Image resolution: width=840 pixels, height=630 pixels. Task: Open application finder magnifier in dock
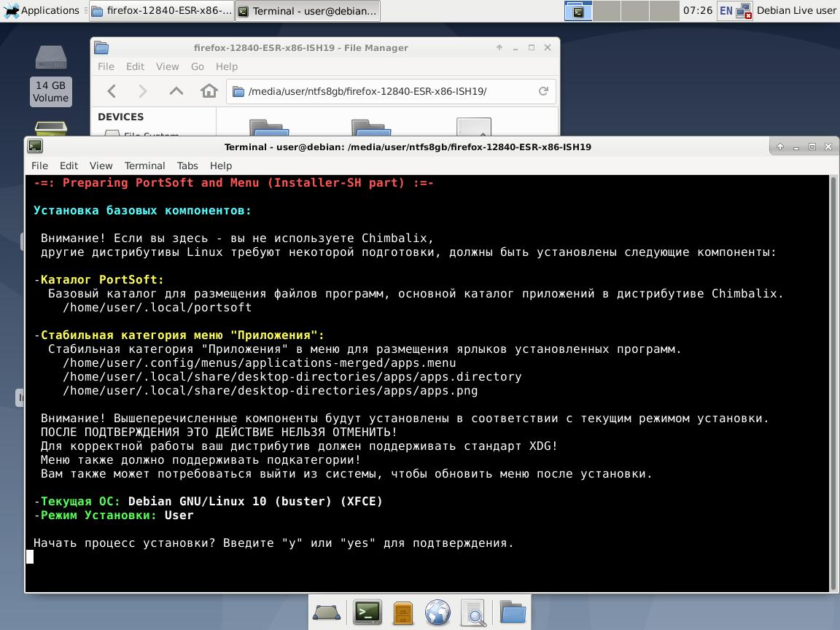[473, 612]
